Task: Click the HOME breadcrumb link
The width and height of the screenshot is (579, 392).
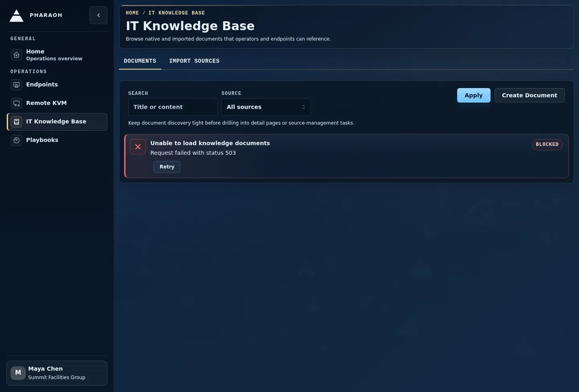Action: coord(132,13)
